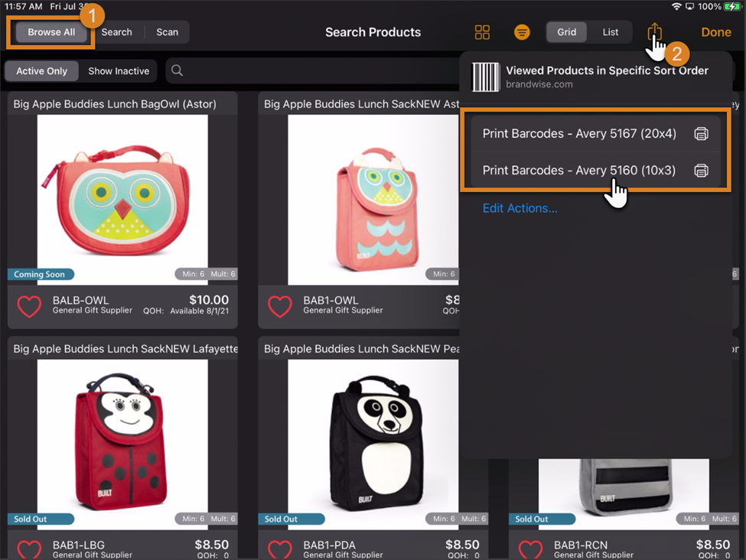Click Available 8/1/21 on BALB-OWL
The width and height of the screenshot is (746, 560).
(200, 311)
